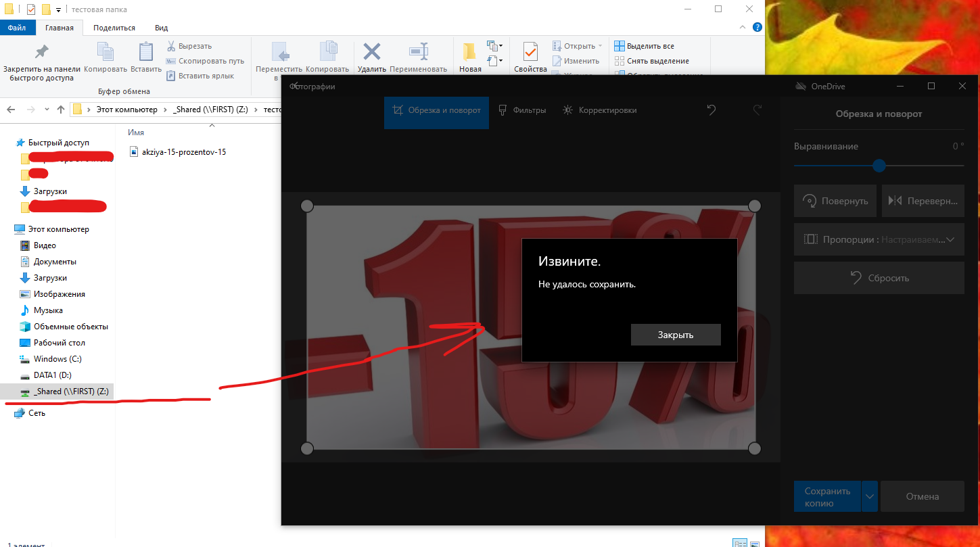Expand the arrow beside Сохранить копию
Viewport: 980px width, 547px height.
click(870, 497)
